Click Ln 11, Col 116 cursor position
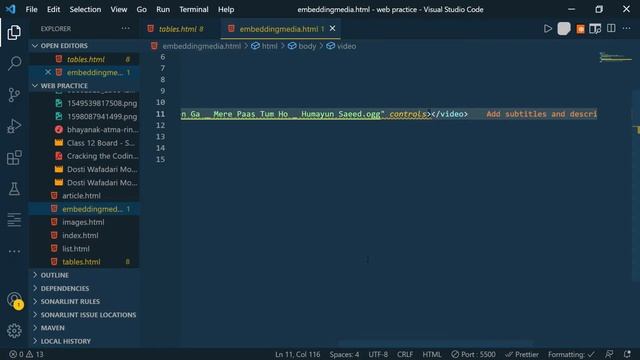The image size is (640, 360). (x=298, y=354)
